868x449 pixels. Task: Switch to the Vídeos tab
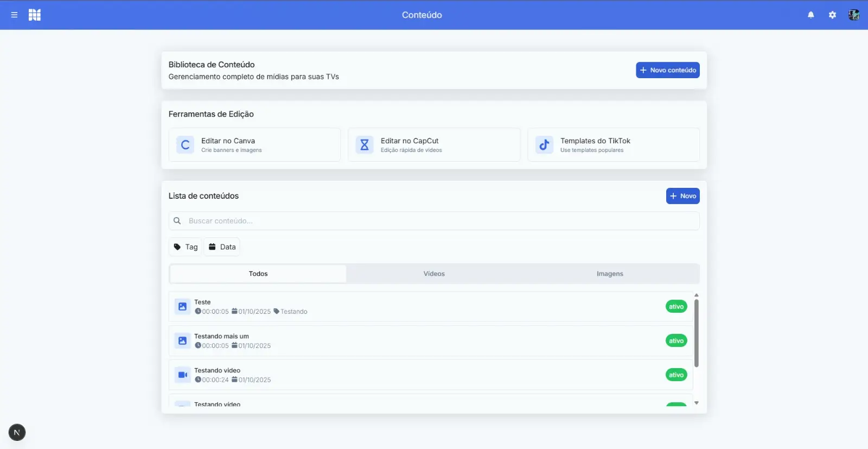pos(434,274)
